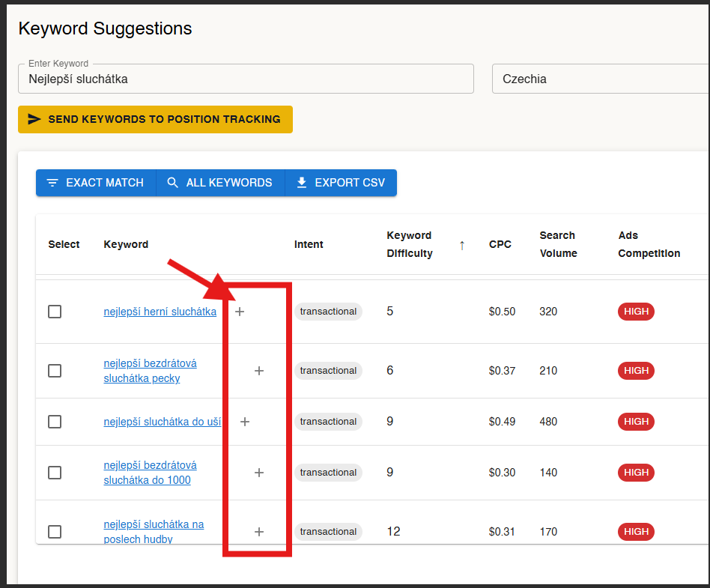Click plus icon next to nejlepší herní sluchátka
The image size is (710, 588).
point(240,312)
